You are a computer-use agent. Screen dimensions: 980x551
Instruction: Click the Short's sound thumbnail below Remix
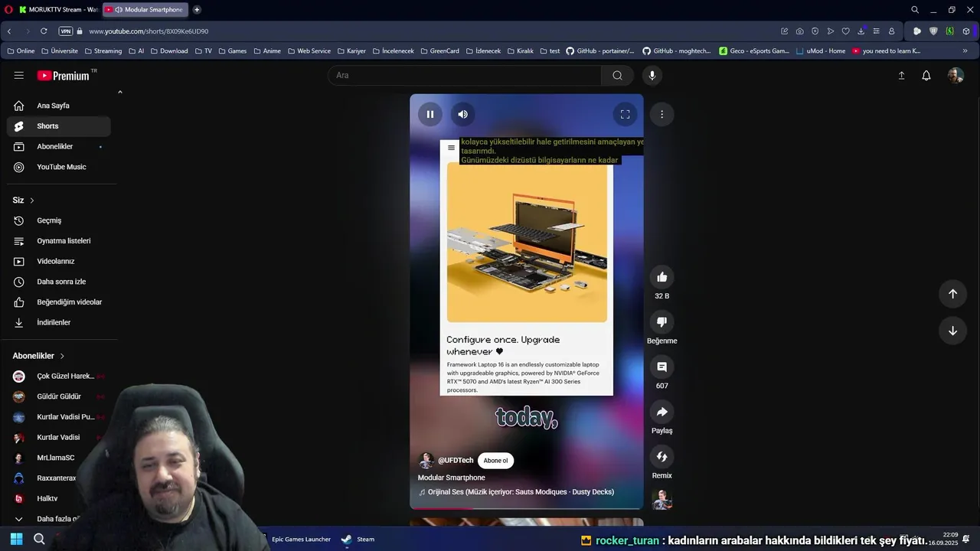(661, 500)
